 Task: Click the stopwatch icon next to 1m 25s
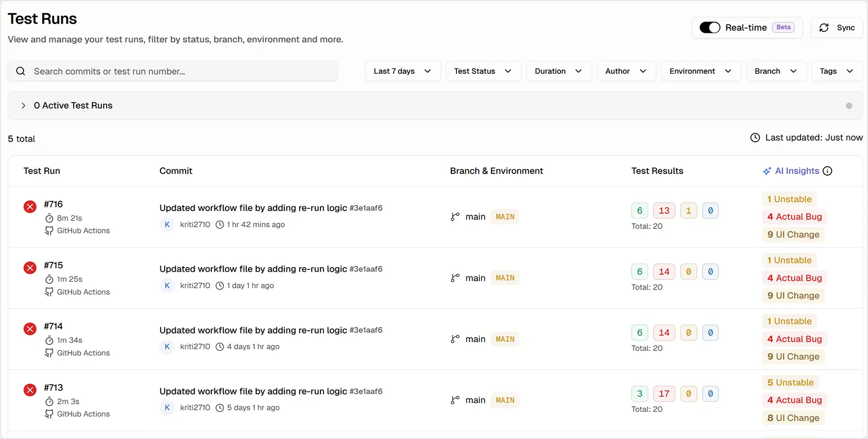pos(49,279)
